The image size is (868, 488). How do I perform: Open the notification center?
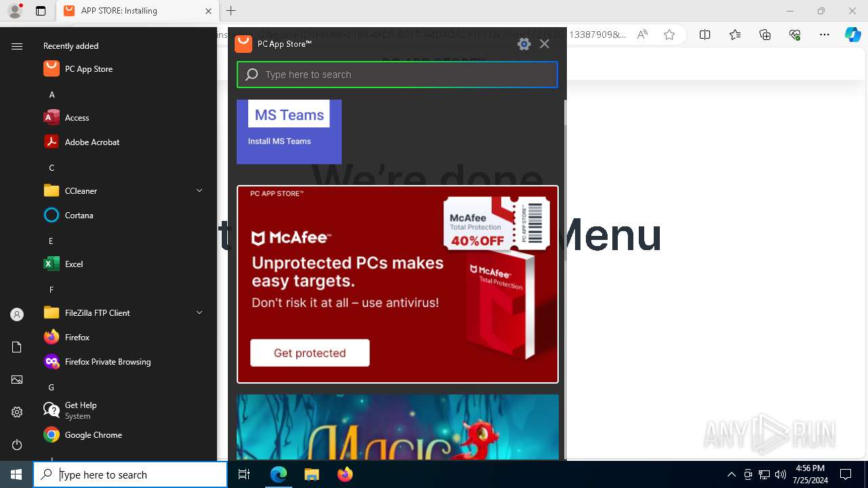(x=846, y=474)
